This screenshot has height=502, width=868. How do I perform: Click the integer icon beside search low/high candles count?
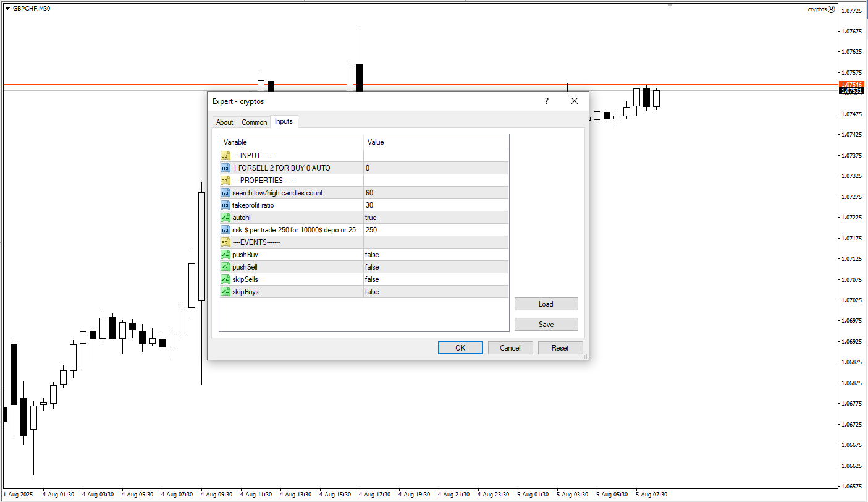(x=225, y=193)
